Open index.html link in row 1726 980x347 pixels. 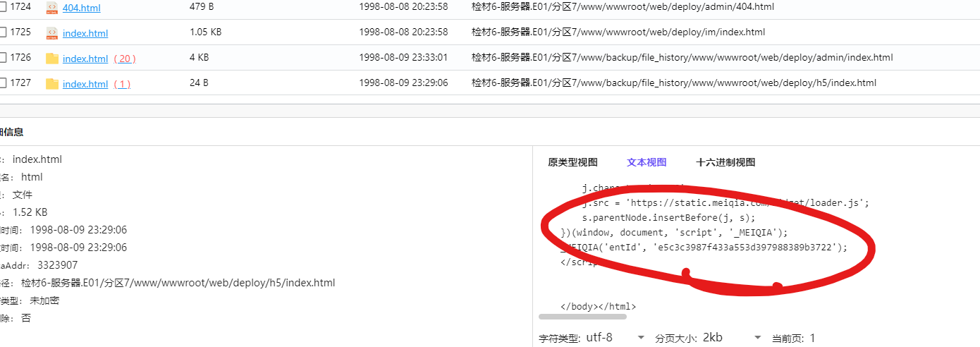tap(85, 59)
